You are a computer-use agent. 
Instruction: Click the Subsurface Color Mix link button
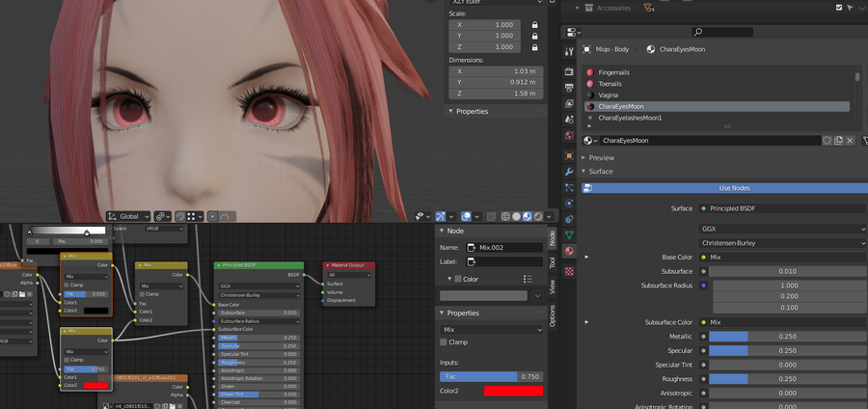[782, 322]
